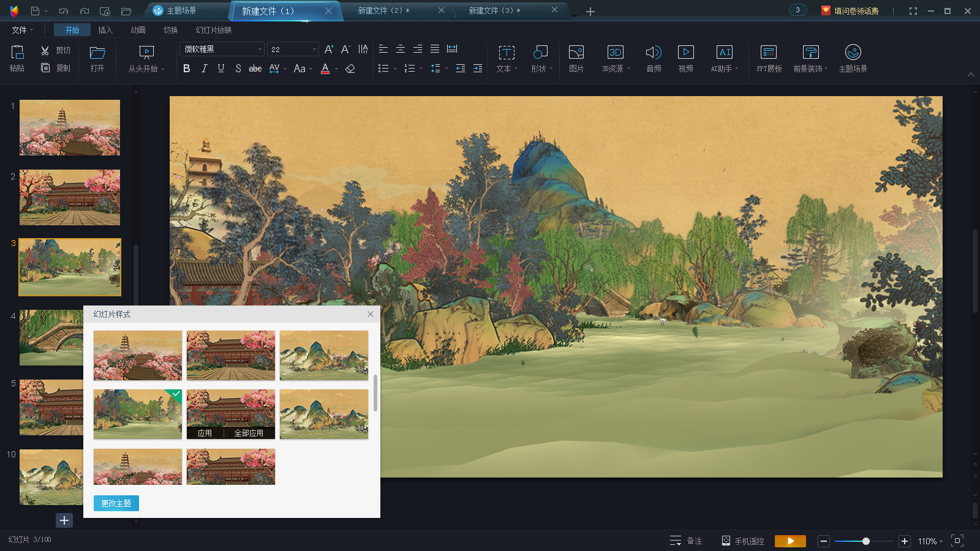The image size is (980, 551).
Task: Switch to the 新建文件 (2) document tab
Action: (x=384, y=10)
